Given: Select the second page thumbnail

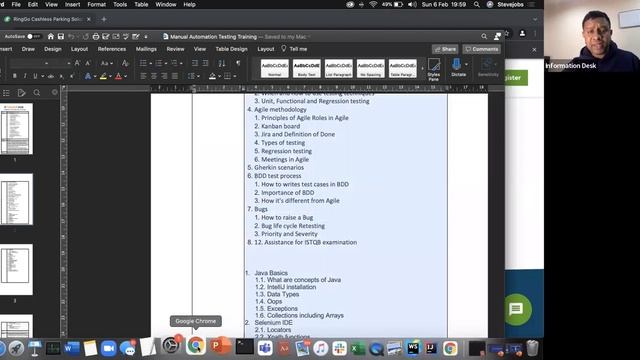Looking at the screenshot, I should pos(16,199).
